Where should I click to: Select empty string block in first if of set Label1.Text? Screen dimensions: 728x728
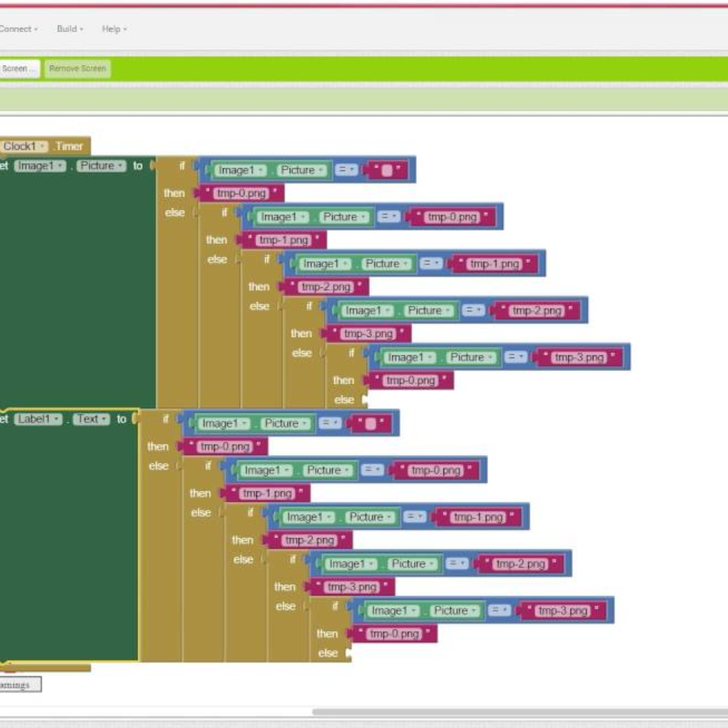point(371,424)
